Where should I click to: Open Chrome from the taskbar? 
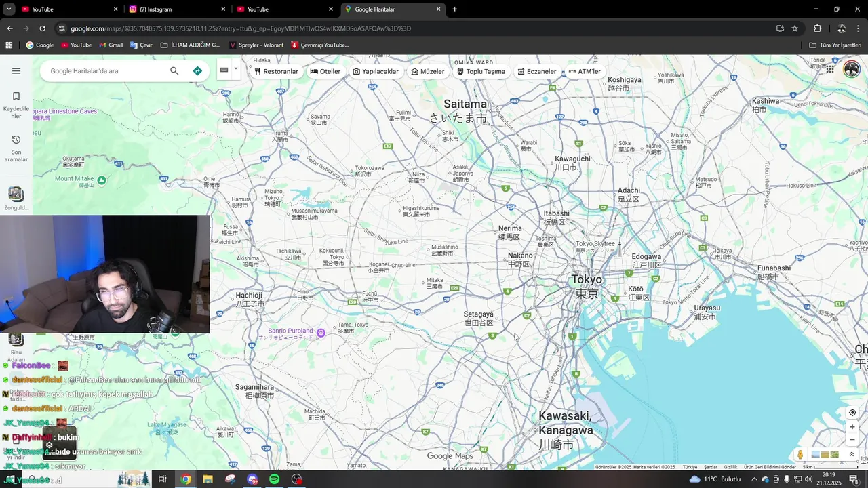tap(186, 479)
